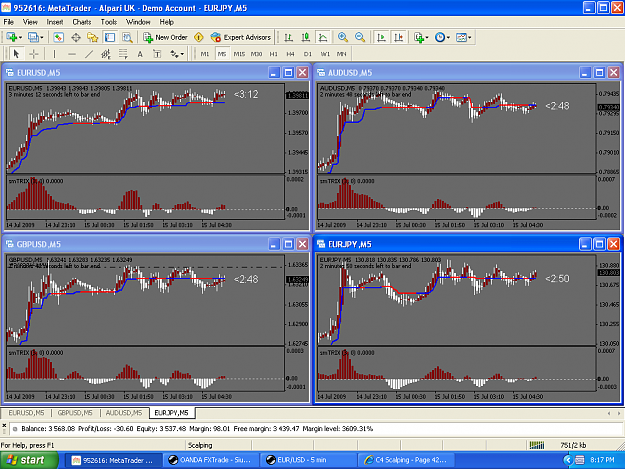Toggle Chart Shift from right border
The height and width of the screenshot is (469, 625).
398,37
